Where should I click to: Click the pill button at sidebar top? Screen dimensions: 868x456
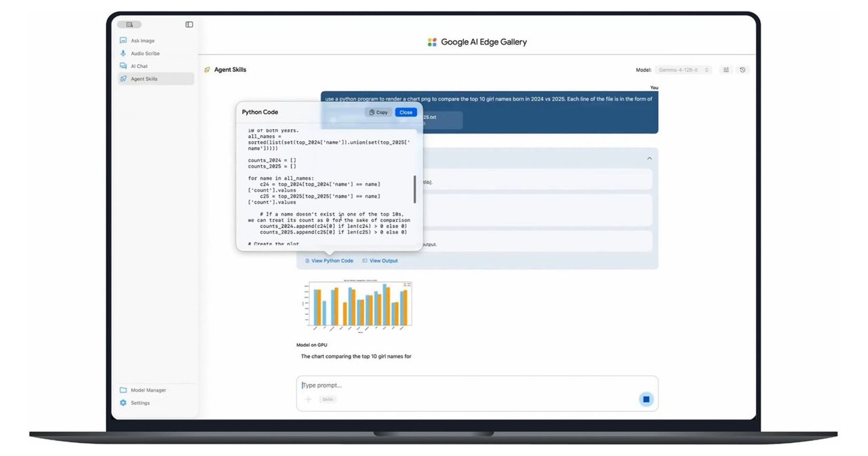(129, 24)
